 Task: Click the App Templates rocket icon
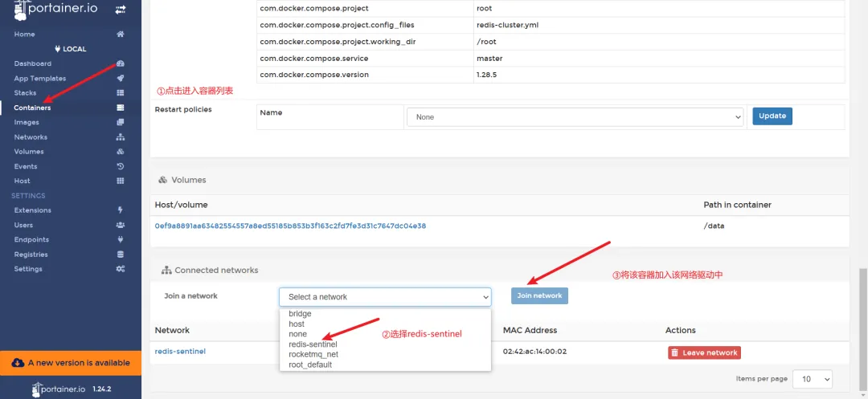(x=120, y=79)
